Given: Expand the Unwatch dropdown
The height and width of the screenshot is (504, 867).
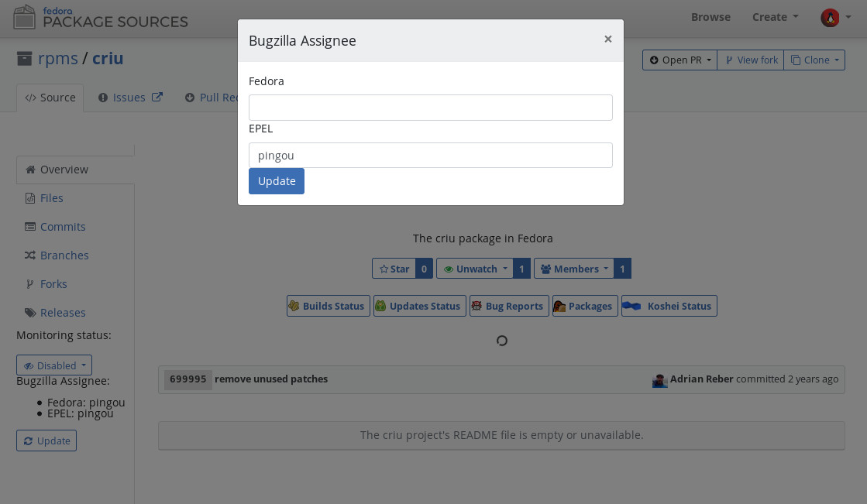Looking at the screenshot, I should (x=475, y=269).
